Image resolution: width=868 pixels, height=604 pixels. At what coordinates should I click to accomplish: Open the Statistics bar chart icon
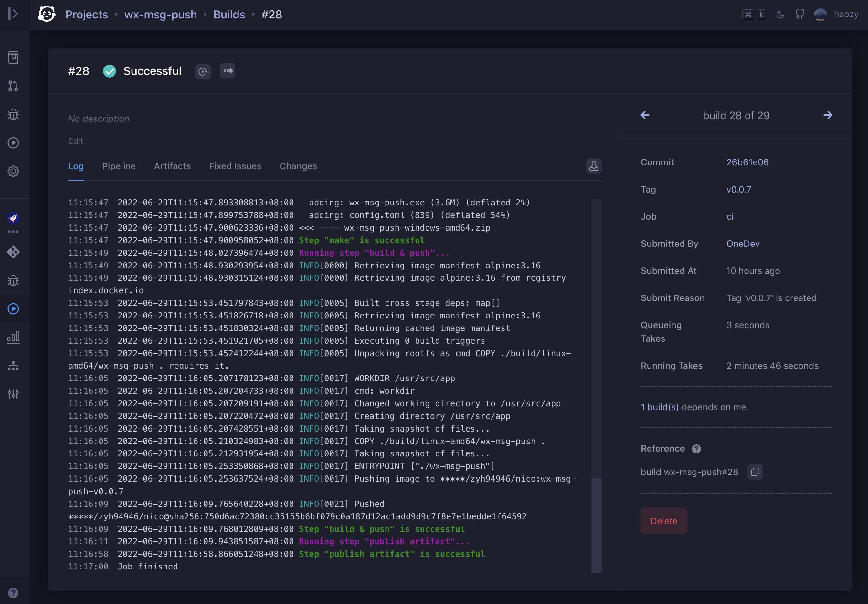point(13,337)
